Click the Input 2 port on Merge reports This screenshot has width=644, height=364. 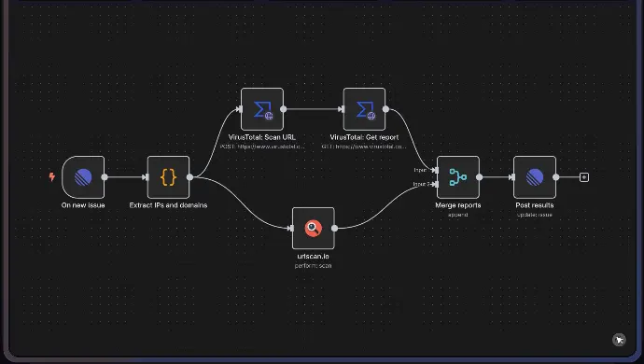435,184
